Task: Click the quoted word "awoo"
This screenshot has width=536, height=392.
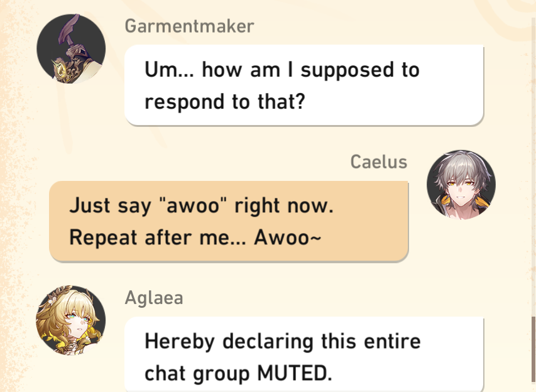Action: [x=193, y=205]
